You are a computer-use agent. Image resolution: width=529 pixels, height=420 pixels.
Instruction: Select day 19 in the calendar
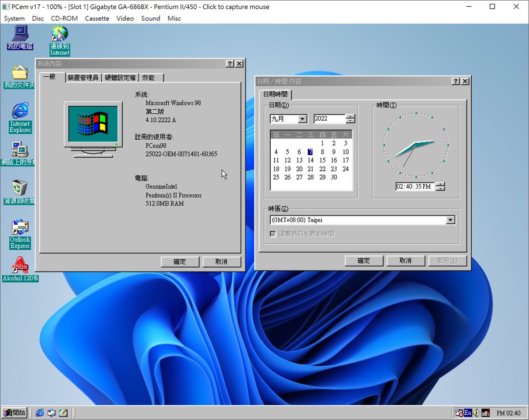click(287, 169)
